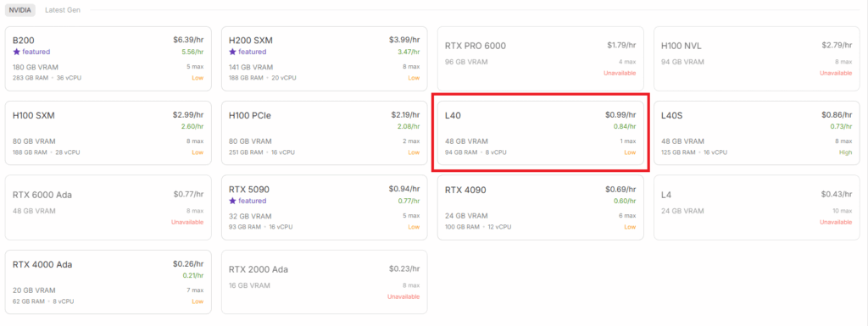Screen dimensions: 868x326
Task: Click the unavailable H100 NVL card
Action: pyautogui.click(x=757, y=58)
